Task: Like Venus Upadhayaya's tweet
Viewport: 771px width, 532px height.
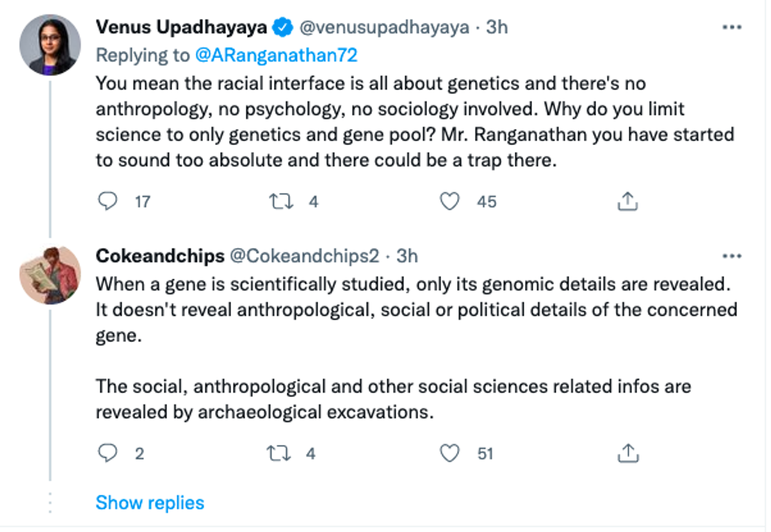Action: pyautogui.click(x=449, y=201)
